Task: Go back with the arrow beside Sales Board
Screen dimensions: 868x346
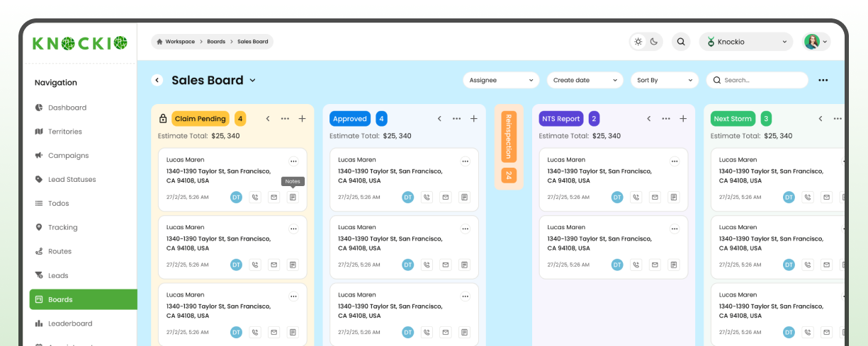Action: coord(157,81)
